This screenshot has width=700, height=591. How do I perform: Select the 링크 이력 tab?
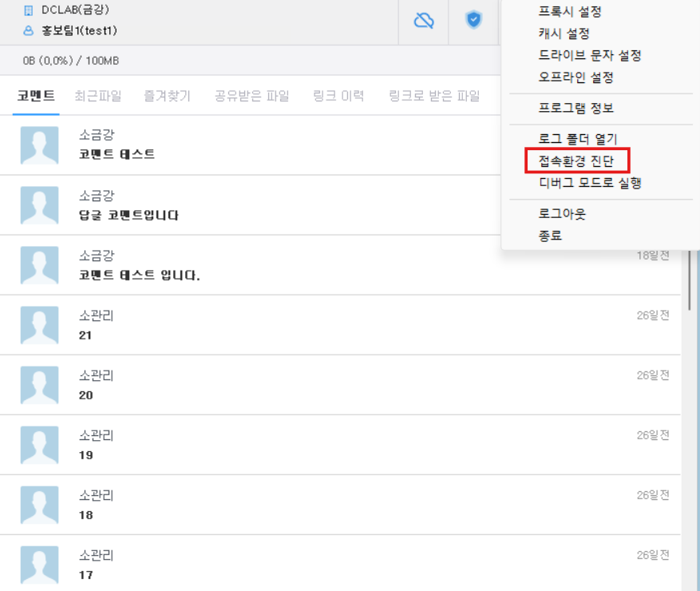tap(339, 96)
